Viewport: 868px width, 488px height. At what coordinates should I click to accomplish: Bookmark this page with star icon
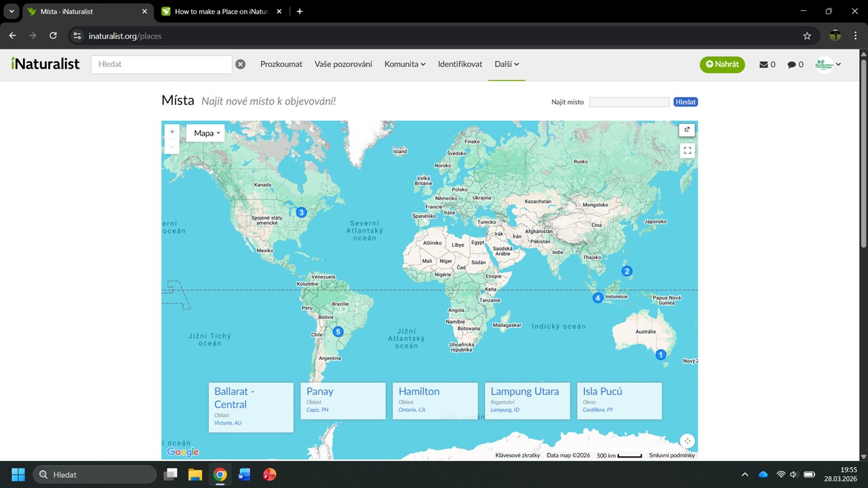(807, 36)
